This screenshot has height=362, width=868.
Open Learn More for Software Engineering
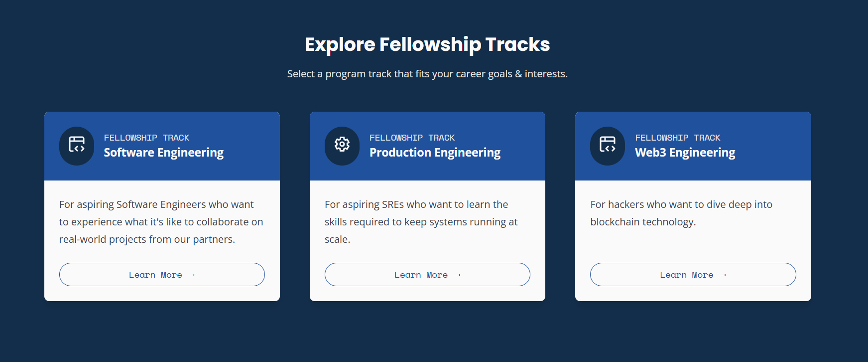(162, 274)
